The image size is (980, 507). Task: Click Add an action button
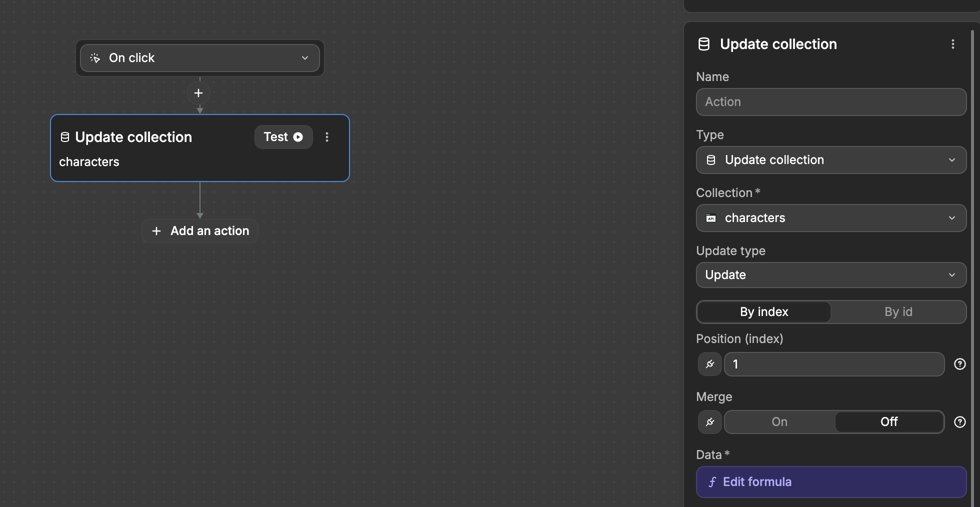point(200,231)
